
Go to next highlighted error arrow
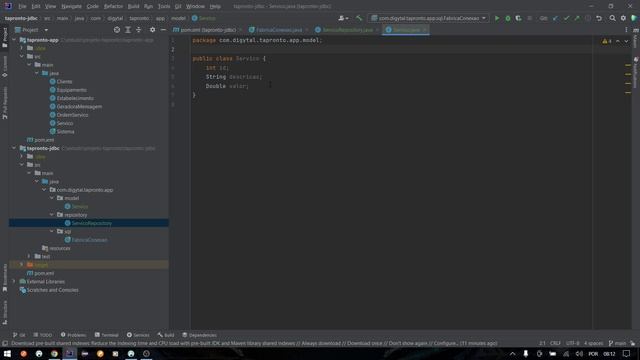click(x=626, y=41)
